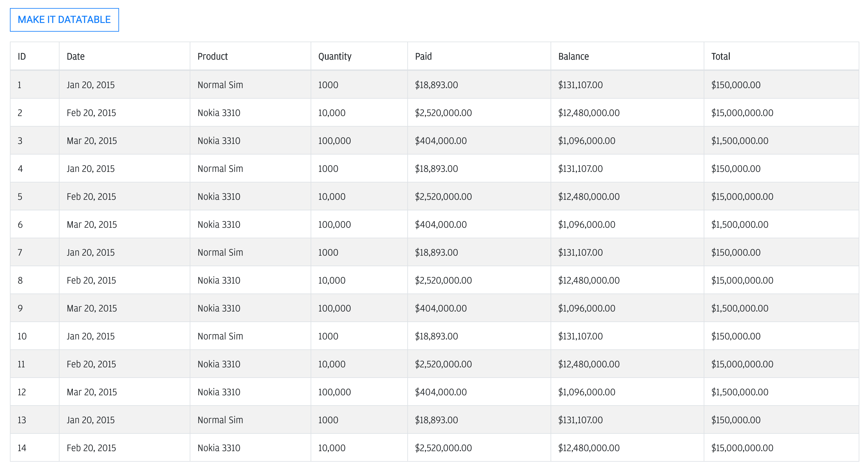Viewport: 868px width, 471px height.
Task: Select the Date column header
Action: [x=125, y=56]
